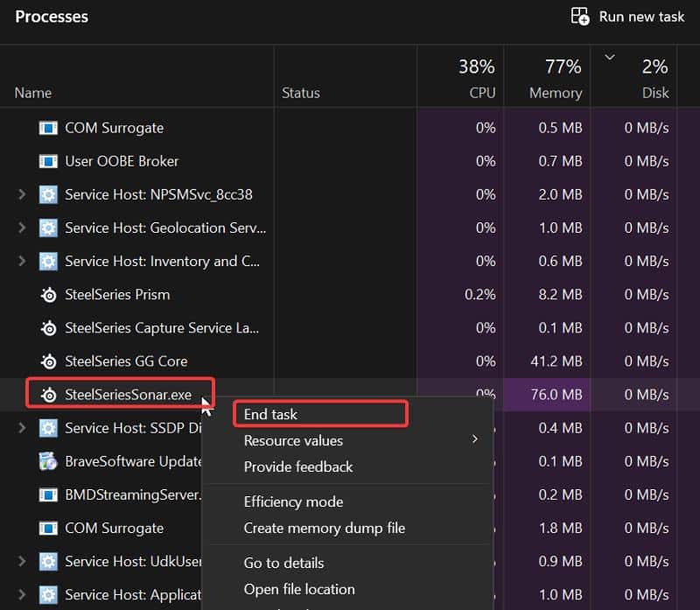
Task: Click the Processes page heading
Action: [x=52, y=17]
